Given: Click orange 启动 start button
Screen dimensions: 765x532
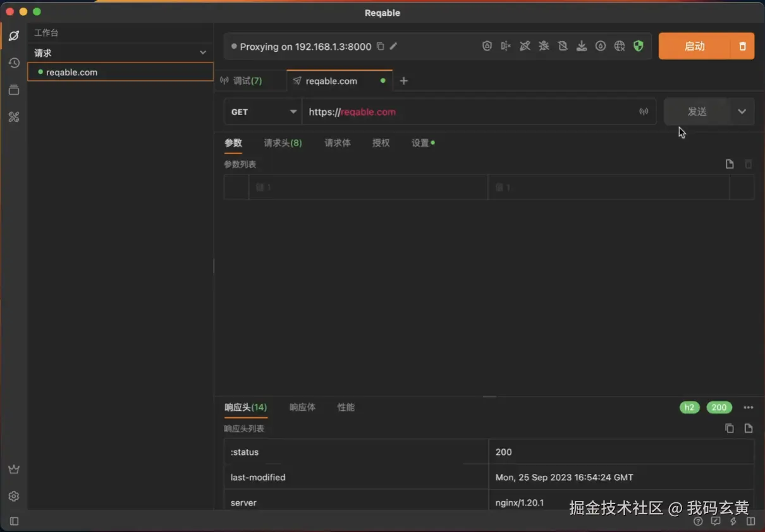Looking at the screenshot, I should click(695, 46).
